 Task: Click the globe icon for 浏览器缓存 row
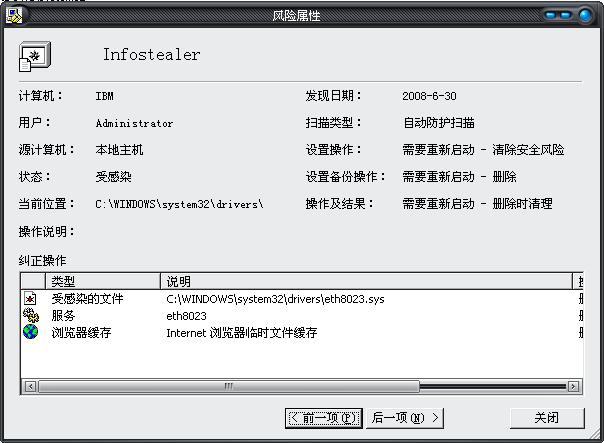(30, 332)
